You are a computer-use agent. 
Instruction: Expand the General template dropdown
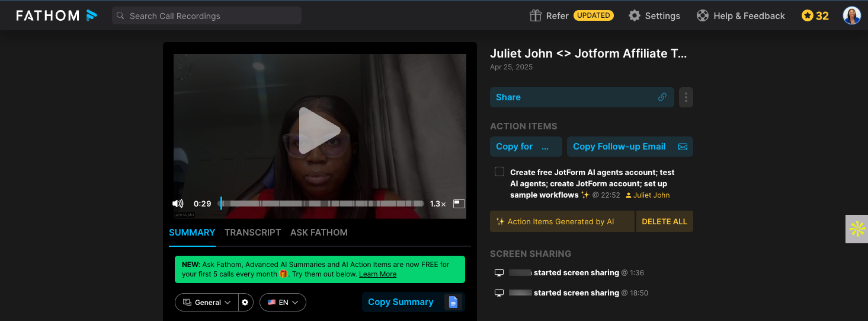pyautogui.click(x=207, y=303)
